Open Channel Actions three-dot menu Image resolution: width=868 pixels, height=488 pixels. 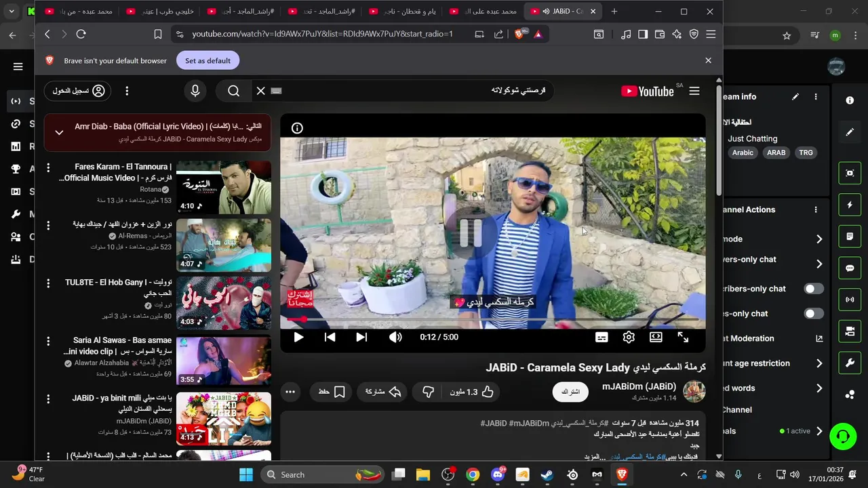pyautogui.click(x=816, y=210)
